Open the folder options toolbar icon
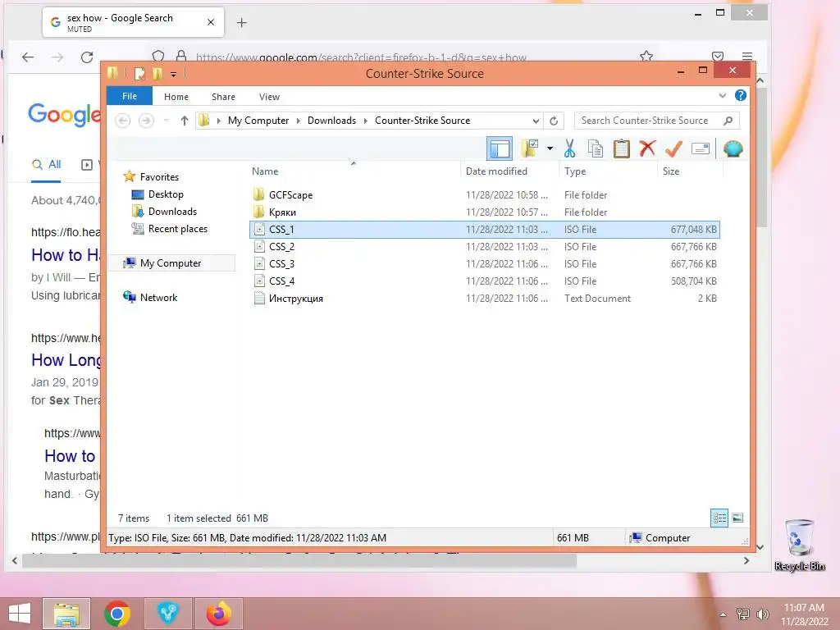The width and height of the screenshot is (840, 630). click(x=530, y=148)
